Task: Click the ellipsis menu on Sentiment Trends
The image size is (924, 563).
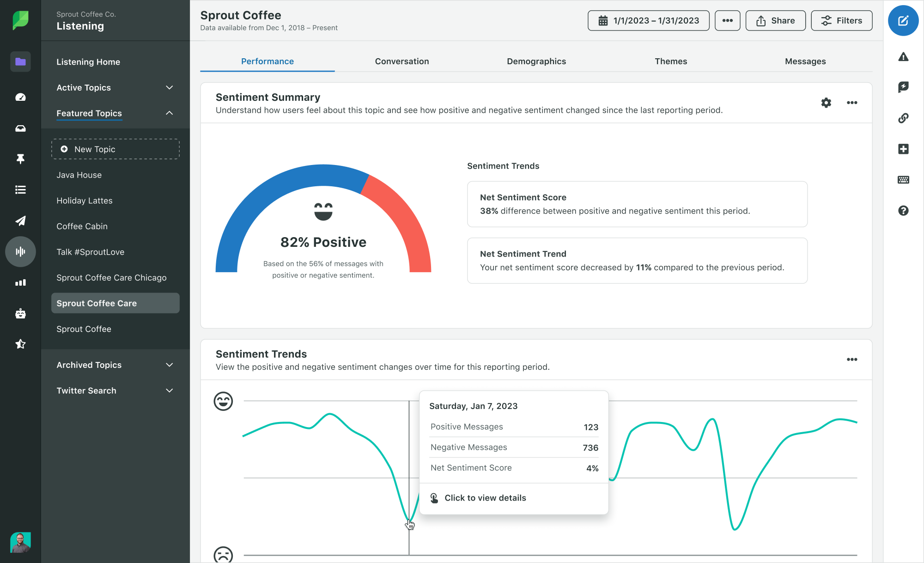Action: [x=851, y=359]
